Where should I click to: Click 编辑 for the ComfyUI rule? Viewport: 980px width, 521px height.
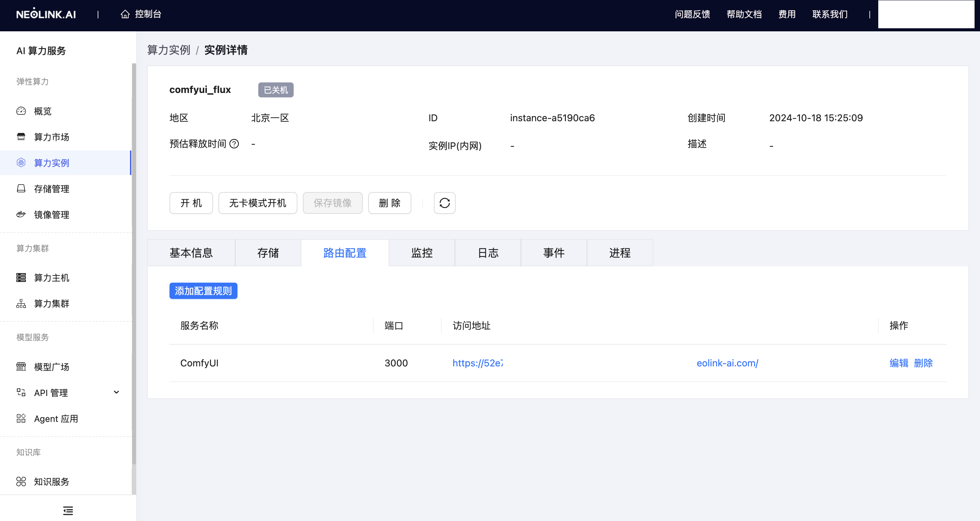[x=899, y=363]
